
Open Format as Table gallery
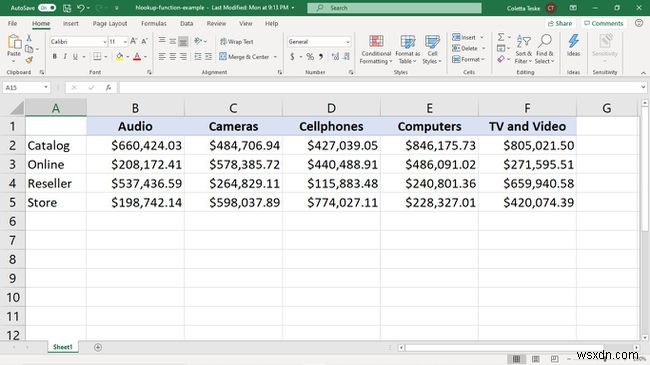407,49
